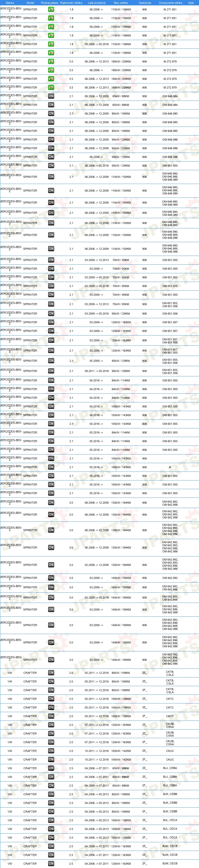Click the Opis column header

coord(191,3)
